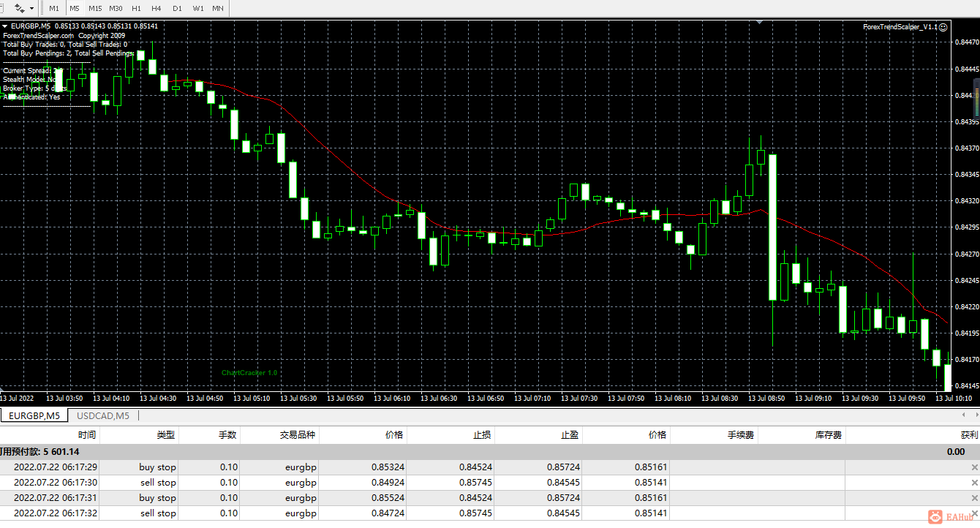The image size is (980, 528).
Task: Delete the 06:17:29 buy stop order with X
Action: [x=974, y=467]
